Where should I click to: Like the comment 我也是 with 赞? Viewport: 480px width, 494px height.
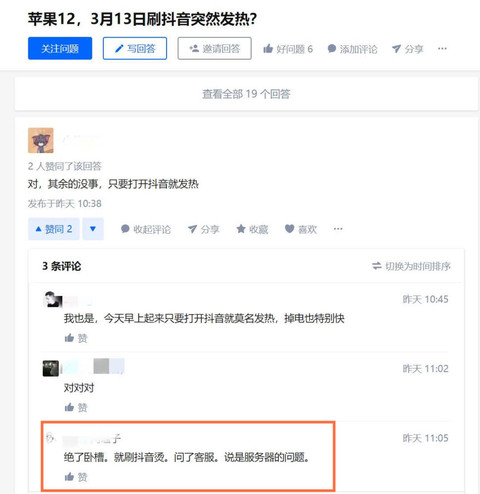[76, 338]
